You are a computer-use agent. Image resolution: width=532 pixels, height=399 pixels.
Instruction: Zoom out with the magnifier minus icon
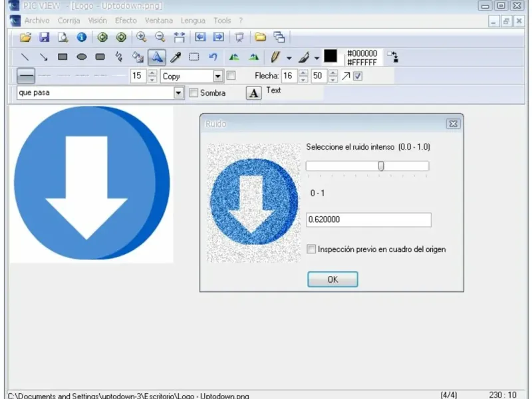[x=160, y=37]
